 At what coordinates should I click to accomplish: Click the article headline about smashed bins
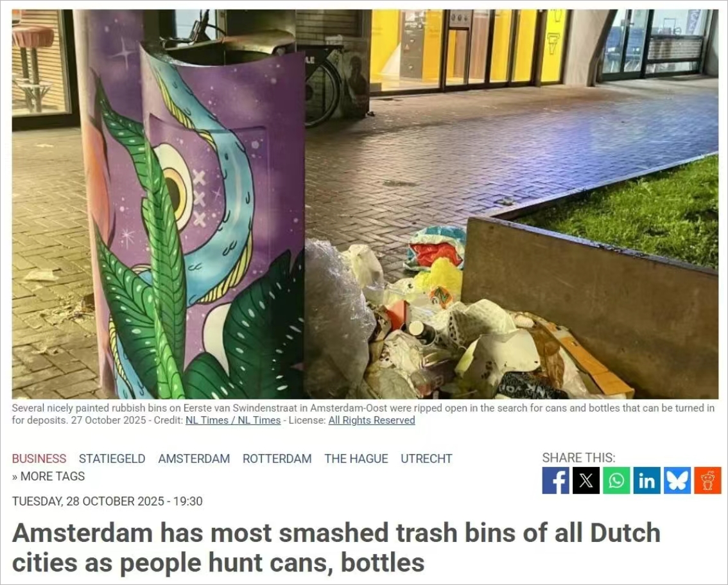point(336,547)
